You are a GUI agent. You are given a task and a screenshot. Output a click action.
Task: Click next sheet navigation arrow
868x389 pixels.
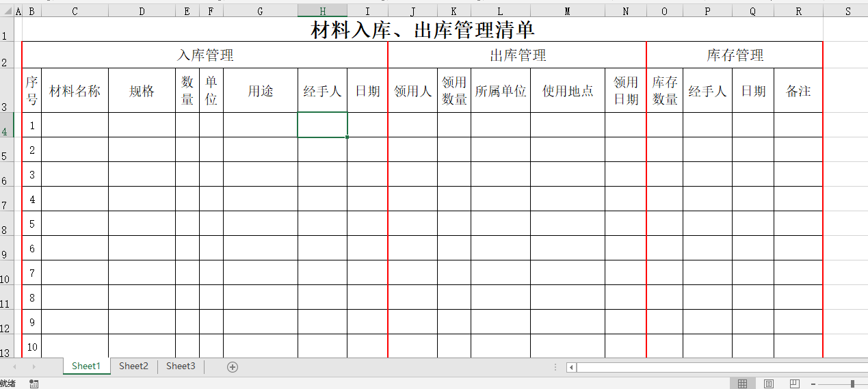(34, 367)
